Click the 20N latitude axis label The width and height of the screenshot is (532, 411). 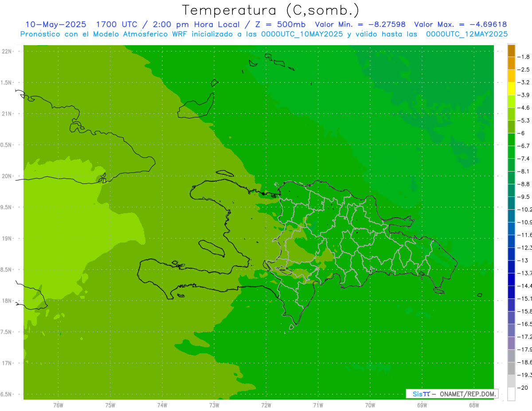click(x=6, y=176)
